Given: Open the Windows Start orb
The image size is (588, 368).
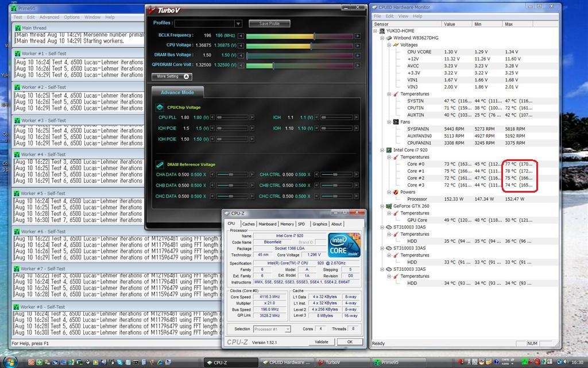Looking at the screenshot, I should coord(10,362).
